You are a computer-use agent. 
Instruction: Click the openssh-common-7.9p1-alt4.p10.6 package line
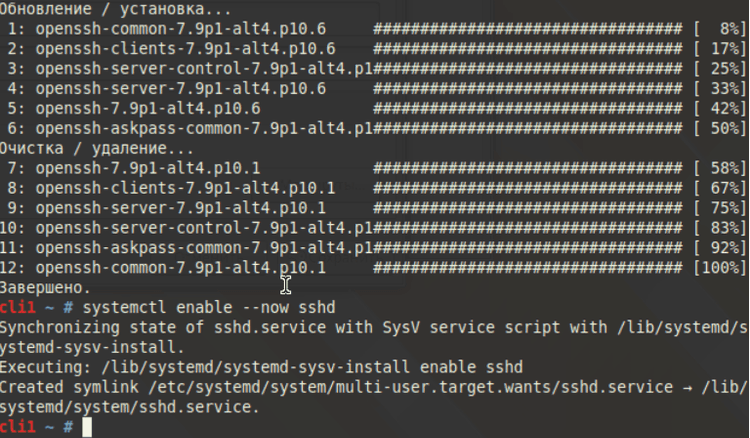(x=375, y=29)
